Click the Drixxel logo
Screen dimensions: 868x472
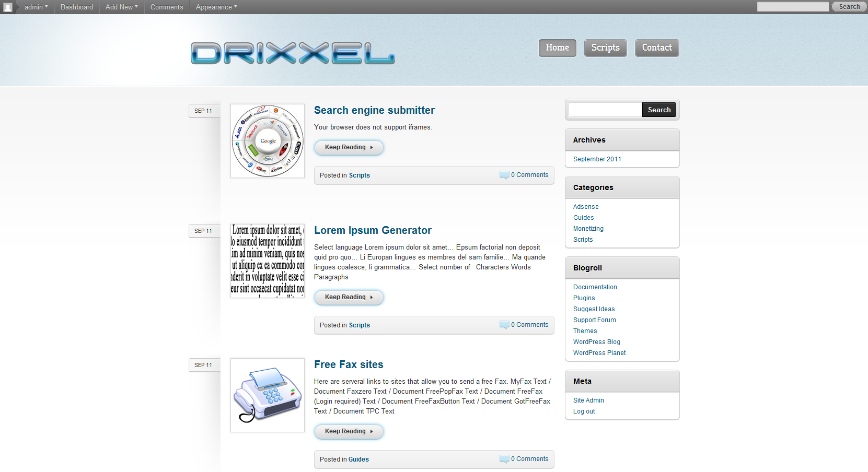pyautogui.click(x=293, y=53)
